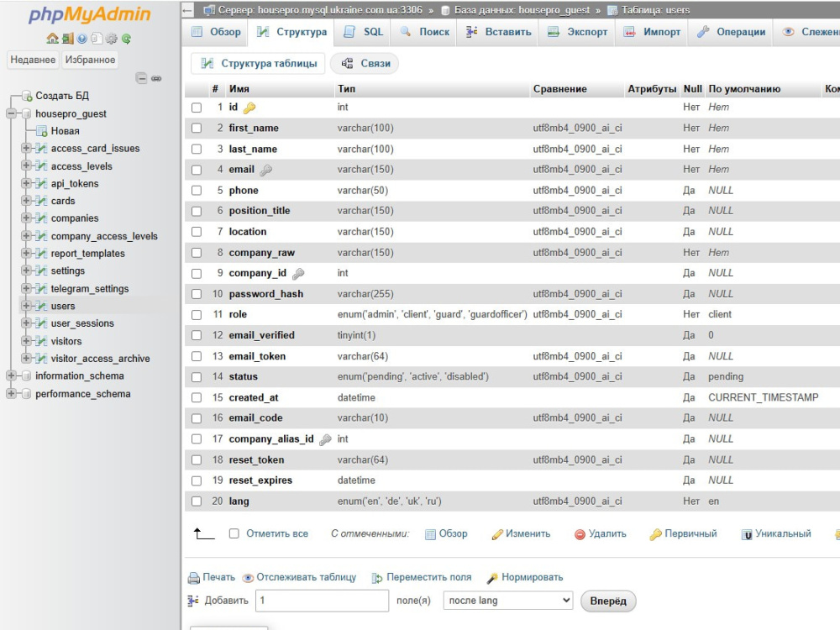Go to the Экспорт tab
The image size is (840, 630).
[578, 32]
